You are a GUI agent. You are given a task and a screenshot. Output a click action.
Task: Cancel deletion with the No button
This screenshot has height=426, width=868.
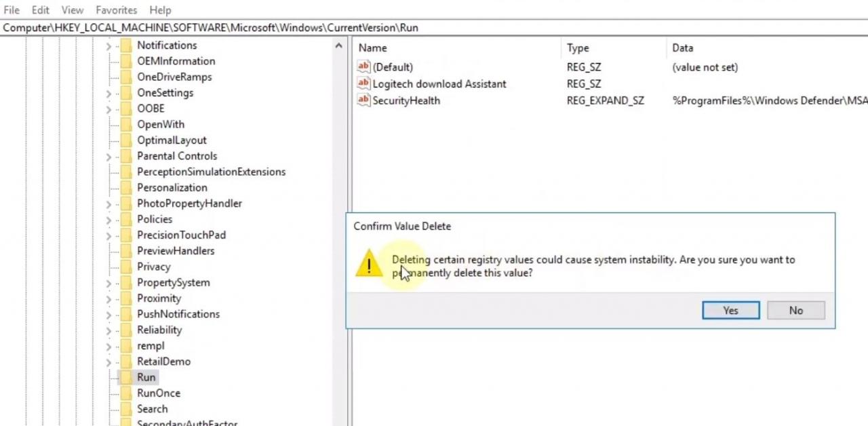(x=796, y=310)
